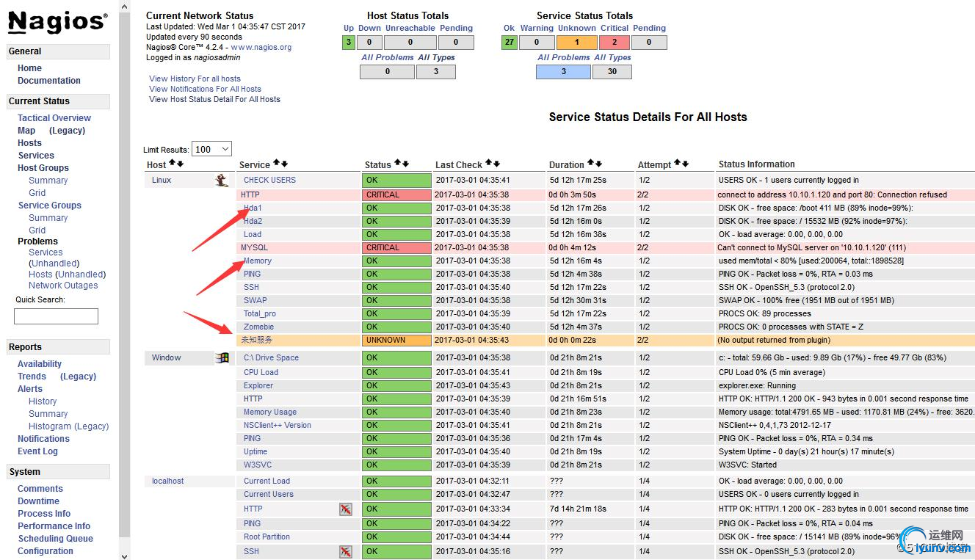975x560 pixels.
Task: Click the red Critical count box
Action: click(x=615, y=43)
